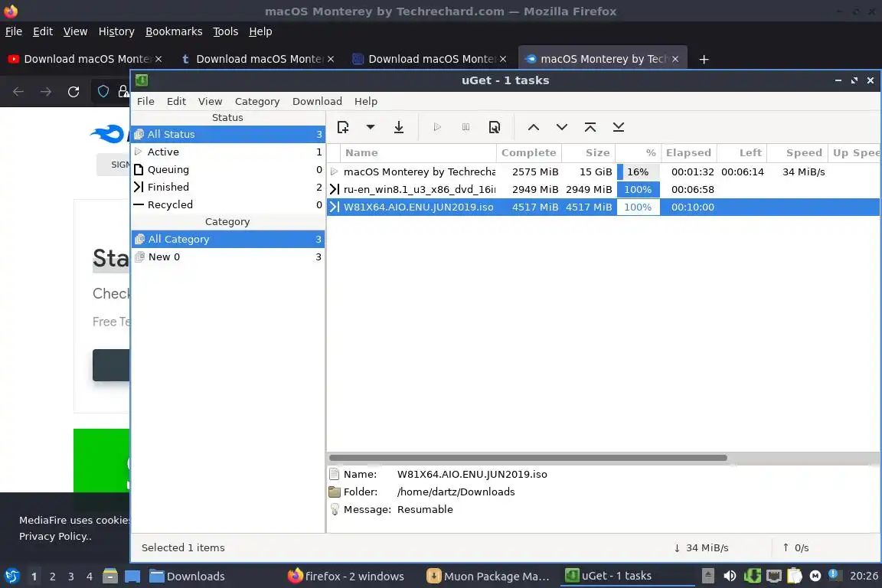Image resolution: width=882 pixels, height=588 pixels.
Task: Open Firefox Tools menu
Action: coord(226,31)
